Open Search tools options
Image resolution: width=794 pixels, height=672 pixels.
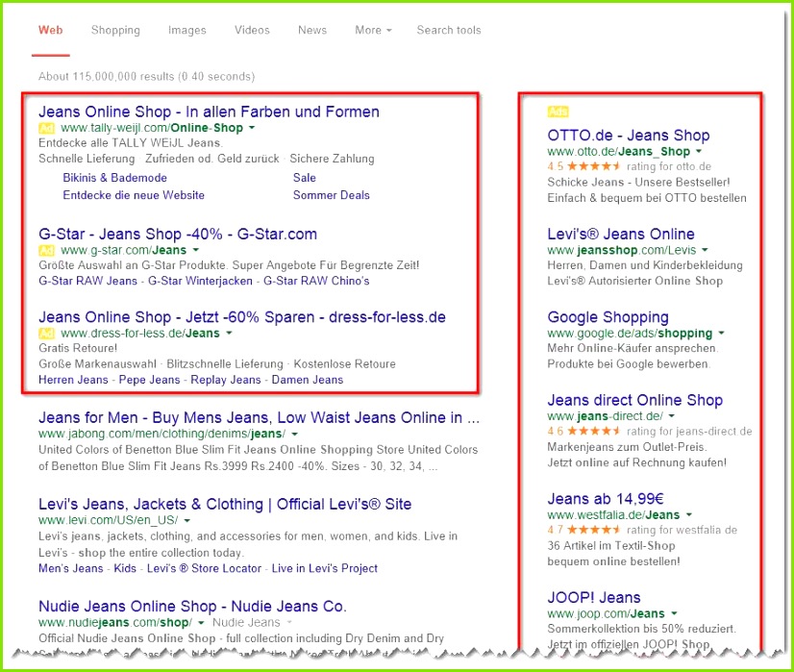(449, 30)
